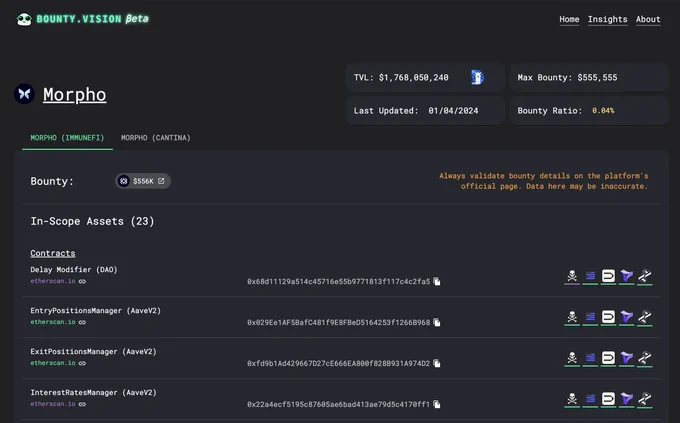Click the EntryPositionsManager (AaveV2) contract name

click(x=95, y=311)
